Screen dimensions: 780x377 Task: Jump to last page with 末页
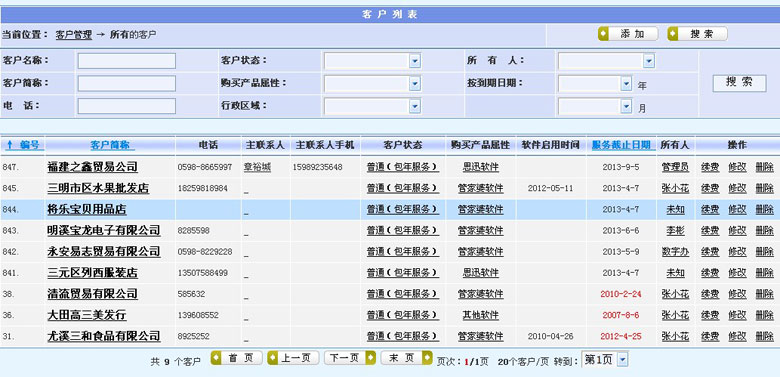pos(406,358)
